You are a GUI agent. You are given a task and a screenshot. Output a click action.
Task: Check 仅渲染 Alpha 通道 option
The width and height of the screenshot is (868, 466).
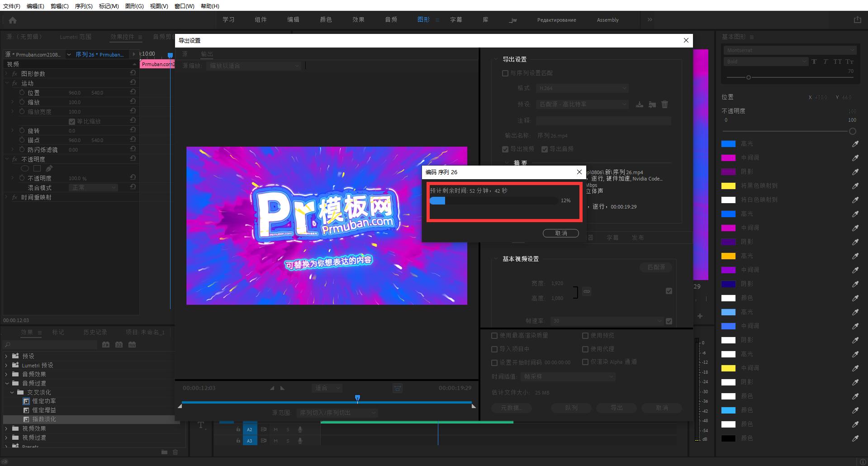585,362
